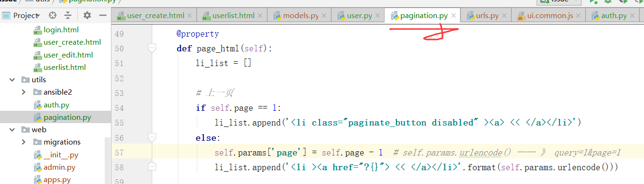Screen dimensions: 644x184
Task: Switch to user_create.html editor tab
Action: (156, 16)
